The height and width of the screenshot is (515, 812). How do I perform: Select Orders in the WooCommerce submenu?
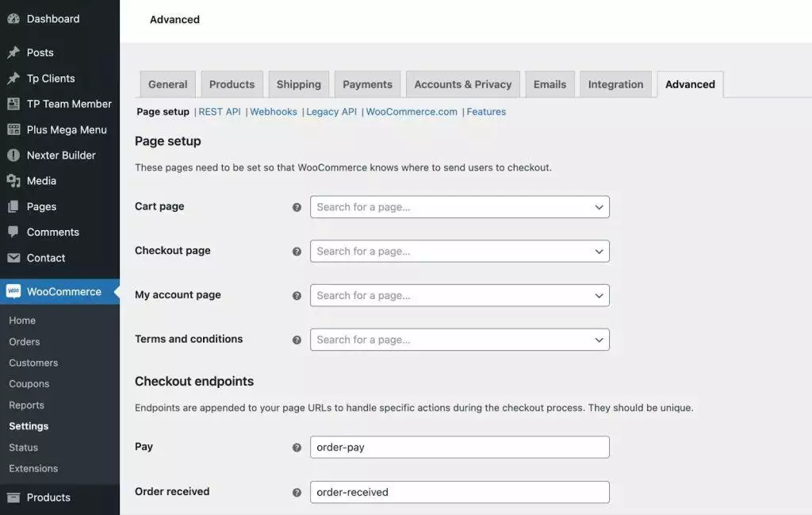(x=24, y=340)
